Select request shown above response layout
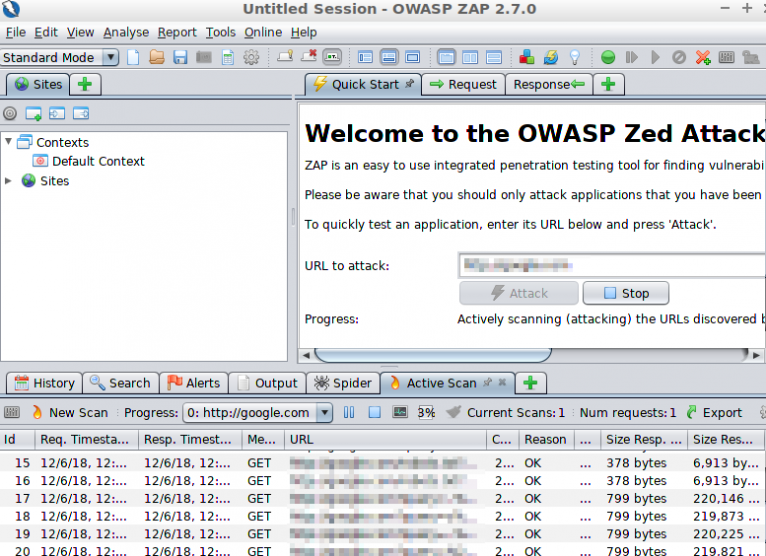 coord(494,58)
